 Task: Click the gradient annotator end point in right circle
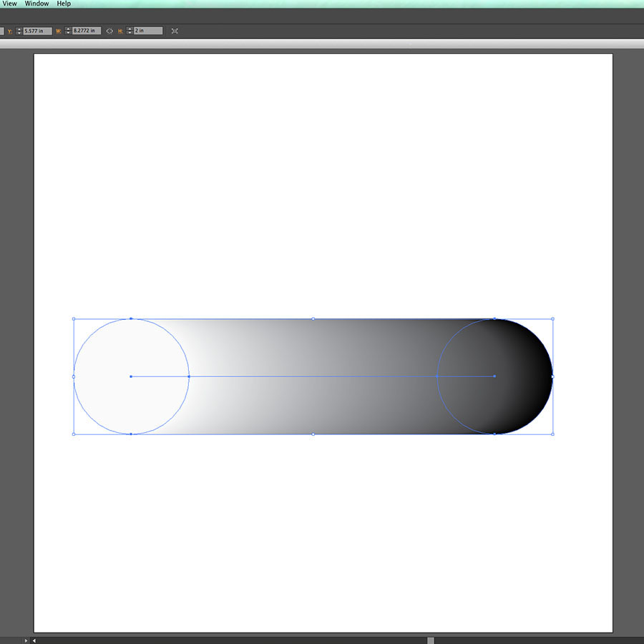point(494,376)
